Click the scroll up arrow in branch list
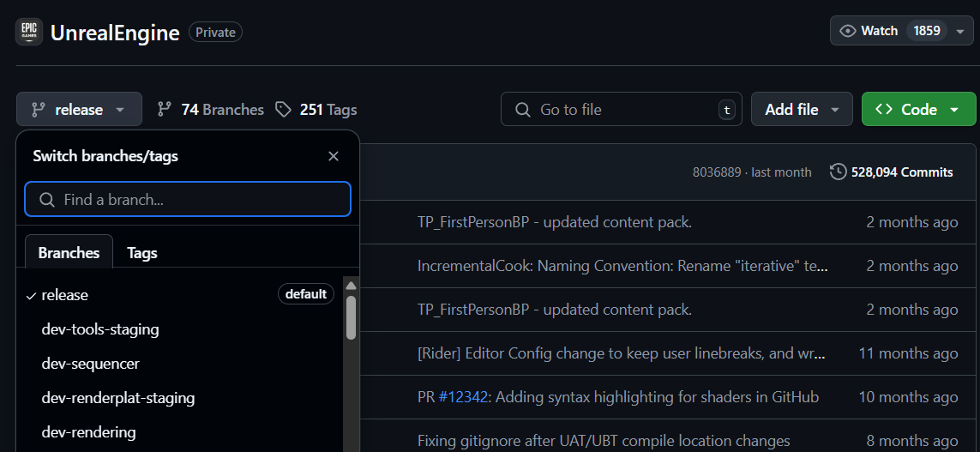980x452 pixels. click(352, 285)
